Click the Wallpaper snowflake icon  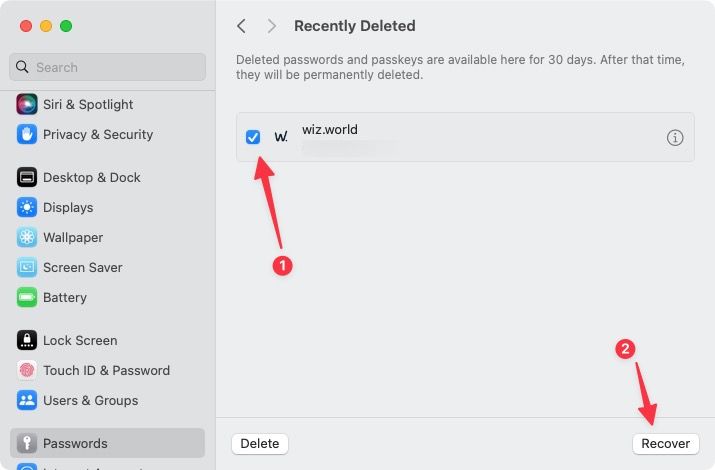point(27,237)
